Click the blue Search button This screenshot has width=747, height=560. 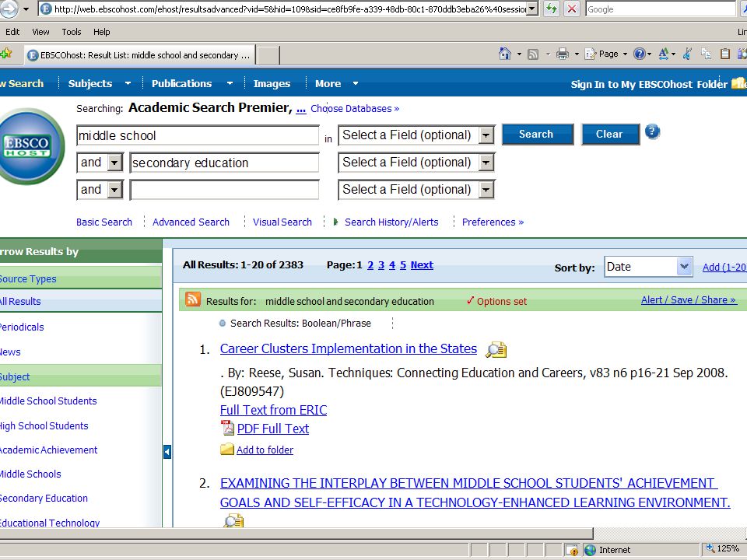(537, 135)
